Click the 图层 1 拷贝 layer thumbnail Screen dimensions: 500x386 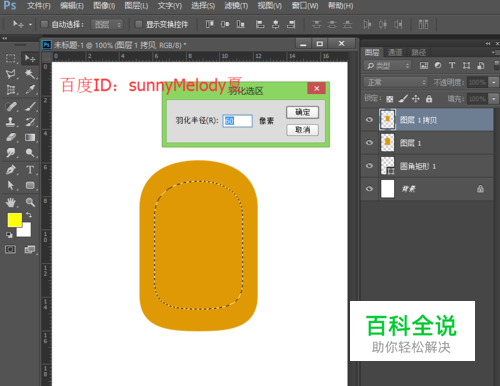(387, 120)
